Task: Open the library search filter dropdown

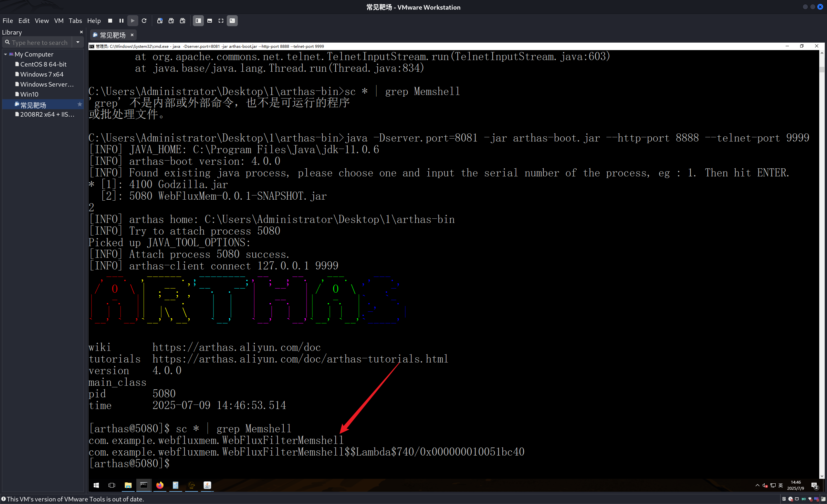Action: [78, 42]
